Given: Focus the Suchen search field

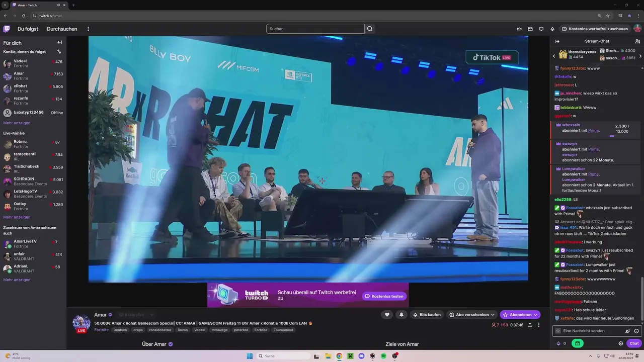Looking at the screenshot, I should click(x=315, y=29).
